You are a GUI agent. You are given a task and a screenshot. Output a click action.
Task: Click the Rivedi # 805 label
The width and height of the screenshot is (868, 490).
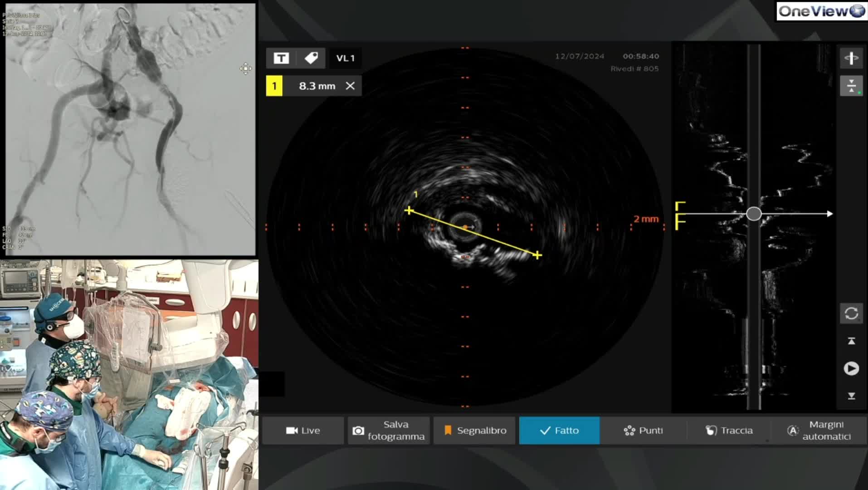(x=634, y=69)
